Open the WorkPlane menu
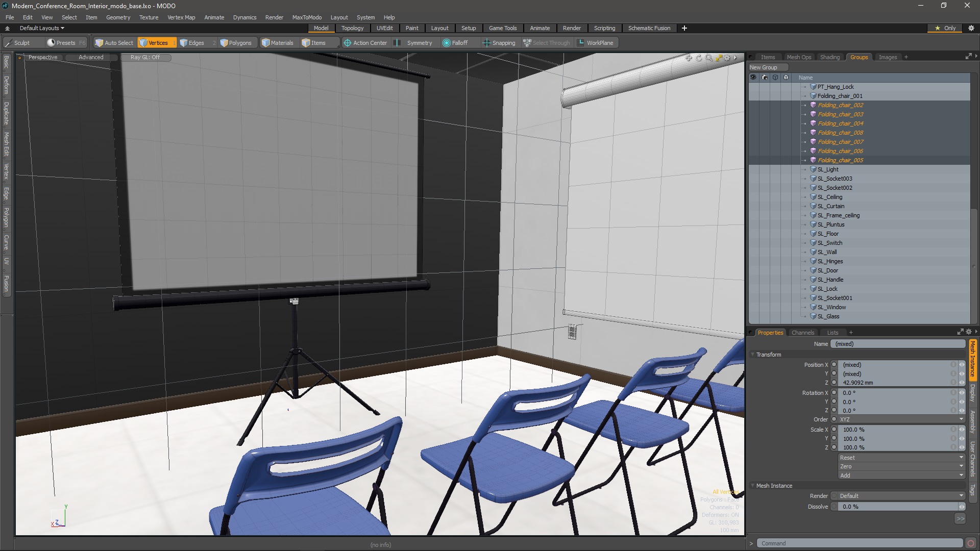Viewport: 980px width, 551px height. (595, 43)
